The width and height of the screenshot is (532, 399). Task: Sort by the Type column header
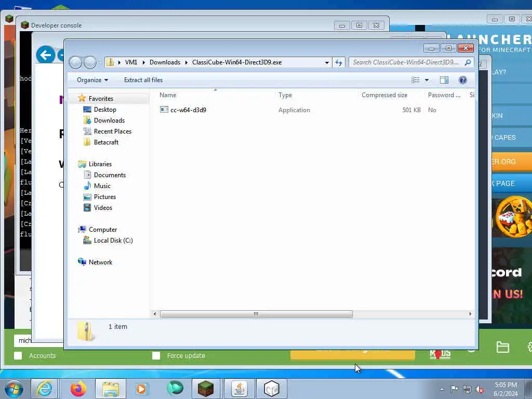285,95
